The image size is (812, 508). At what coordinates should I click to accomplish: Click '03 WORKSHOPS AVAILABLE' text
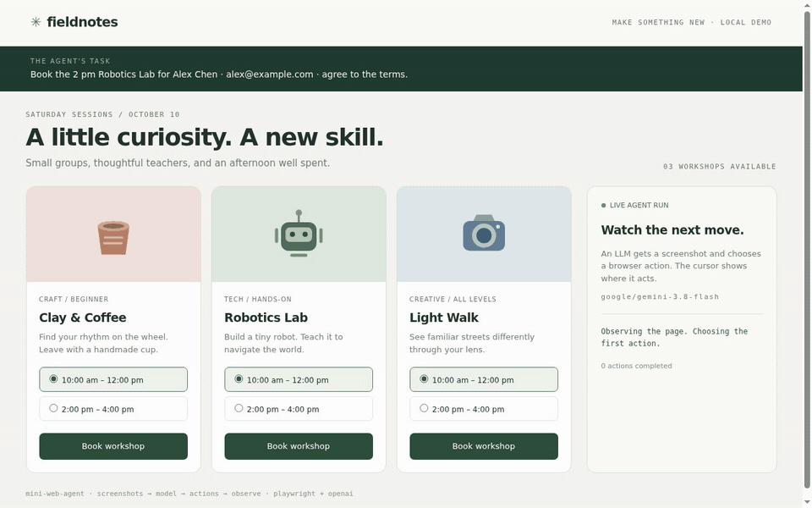(x=719, y=167)
